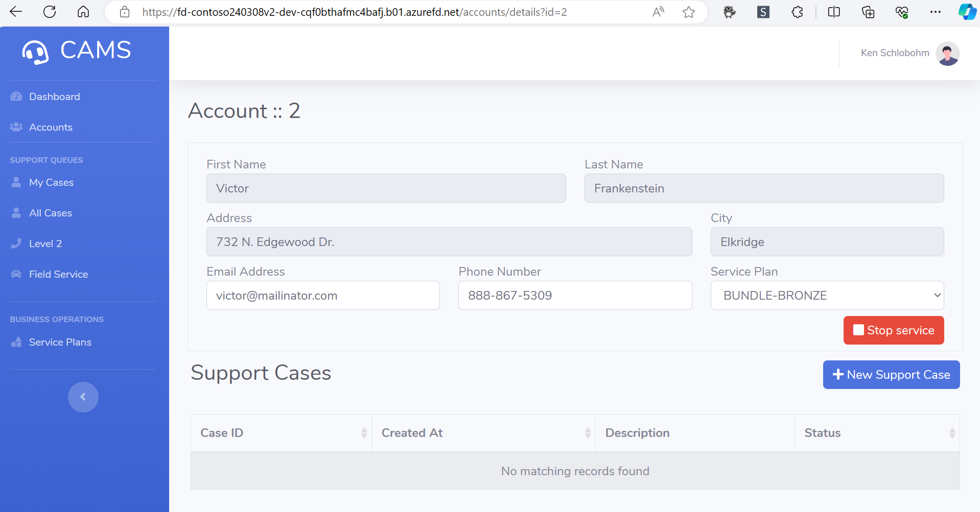
Task: Click the My Cases person icon
Action: 16,182
